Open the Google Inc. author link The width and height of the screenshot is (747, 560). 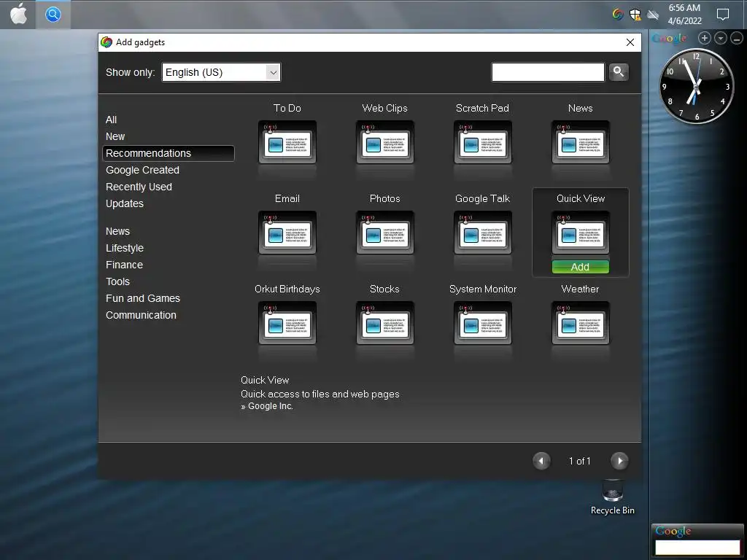pyautogui.click(x=270, y=406)
